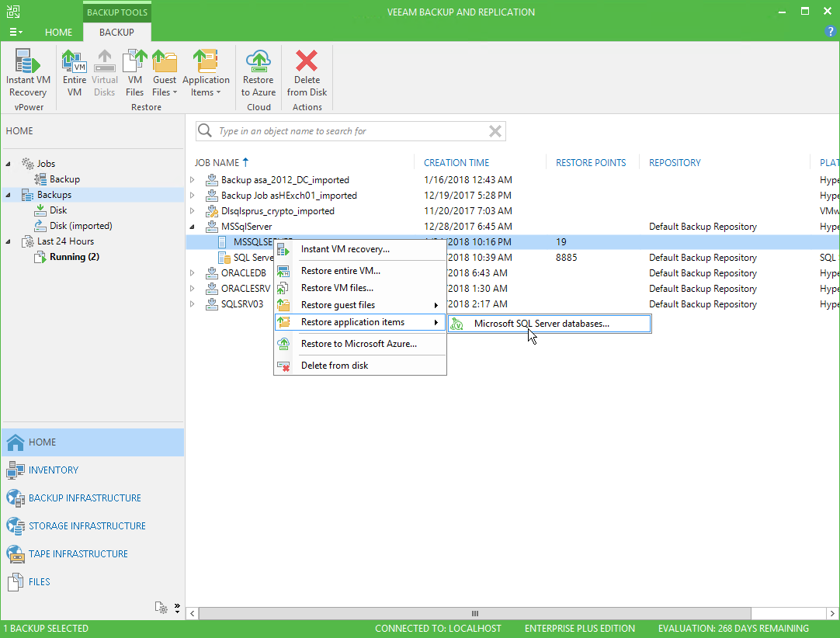The width and height of the screenshot is (840, 638).
Task: Sort by the RESTORE POINTS column header
Action: (590, 162)
